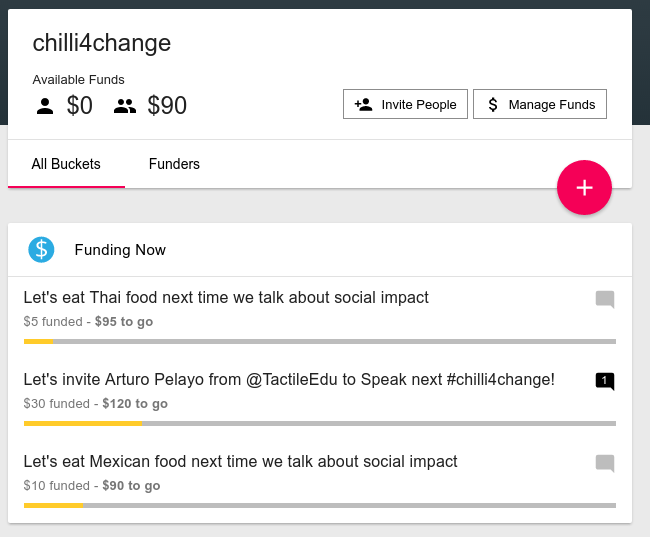
Task: Open the Thai food bucket title
Action: (226, 298)
